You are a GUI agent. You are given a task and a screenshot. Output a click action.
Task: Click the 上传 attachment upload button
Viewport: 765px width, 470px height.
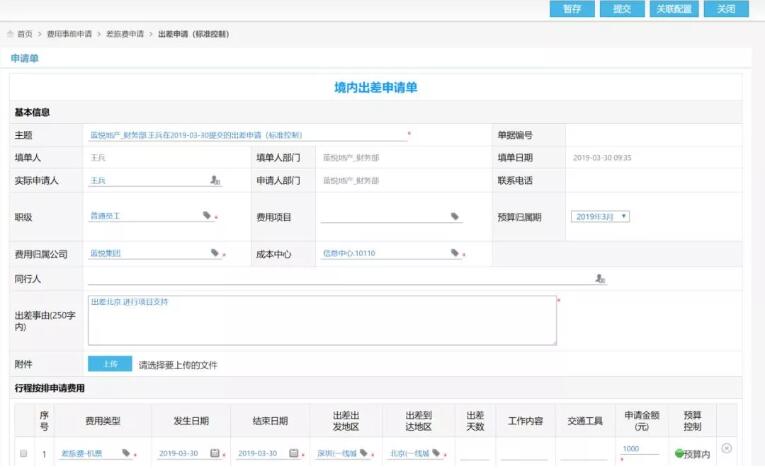[x=110, y=364]
